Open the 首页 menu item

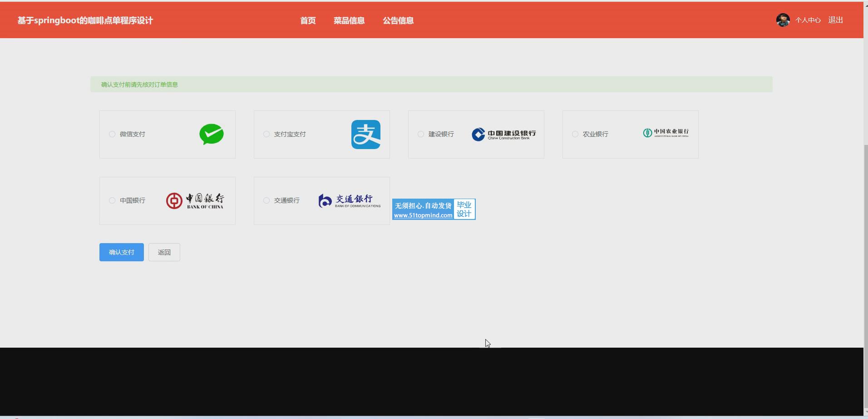[x=308, y=20]
